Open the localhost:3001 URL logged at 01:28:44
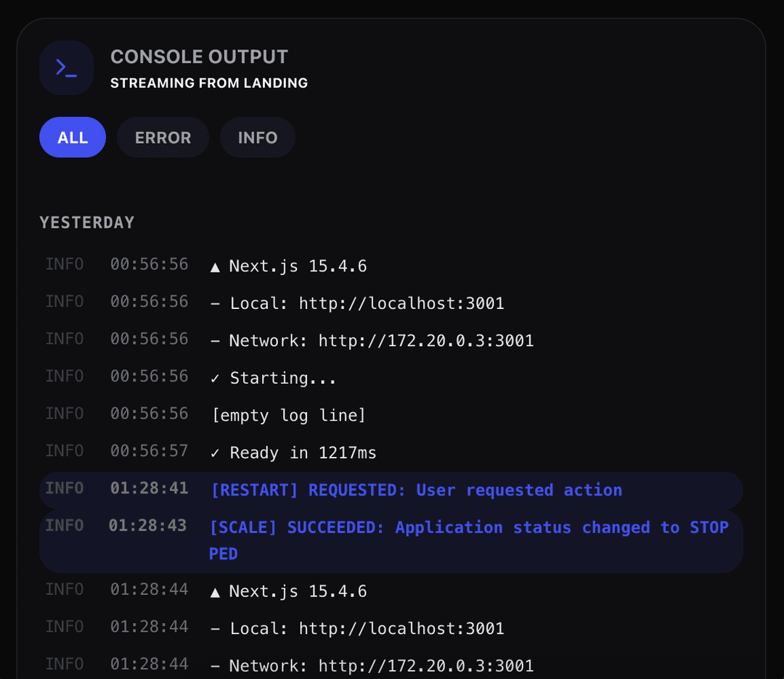Viewport: 784px width, 679px height. click(x=401, y=628)
